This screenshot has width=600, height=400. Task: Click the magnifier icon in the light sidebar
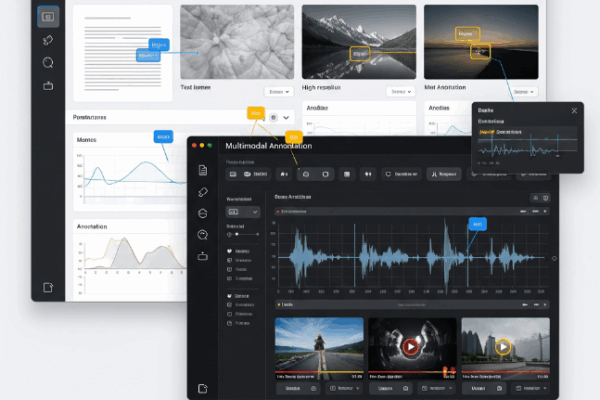pyautogui.click(x=47, y=63)
